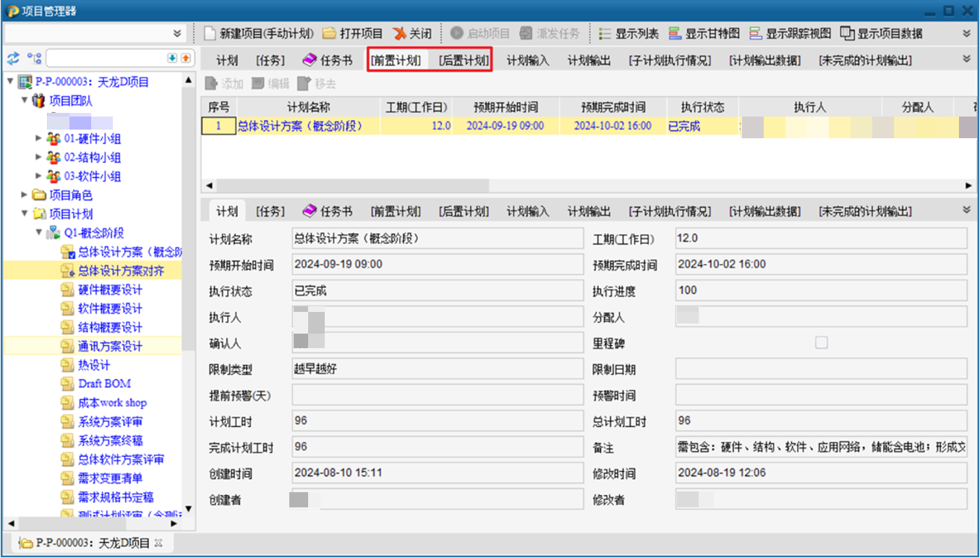The height and width of the screenshot is (558, 980).
Task: Click the 备注 remarks field
Action: pos(822,448)
